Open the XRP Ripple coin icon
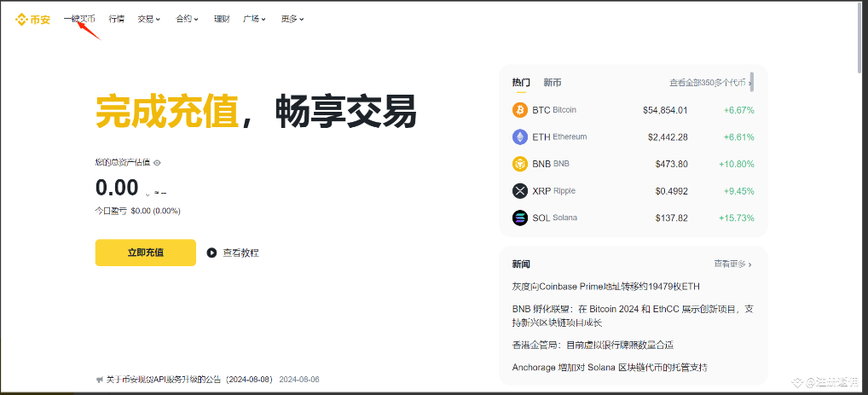The image size is (868, 395). [x=520, y=191]
